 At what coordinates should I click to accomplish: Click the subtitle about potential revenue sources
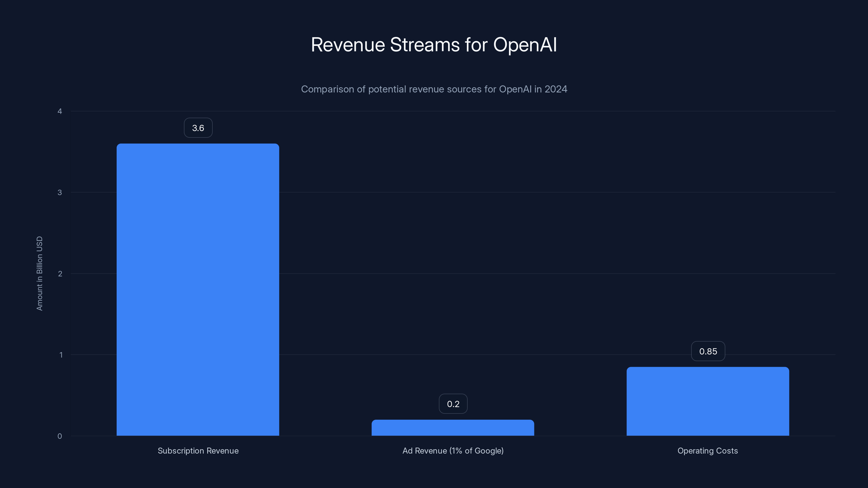click(x=434, y=89)
